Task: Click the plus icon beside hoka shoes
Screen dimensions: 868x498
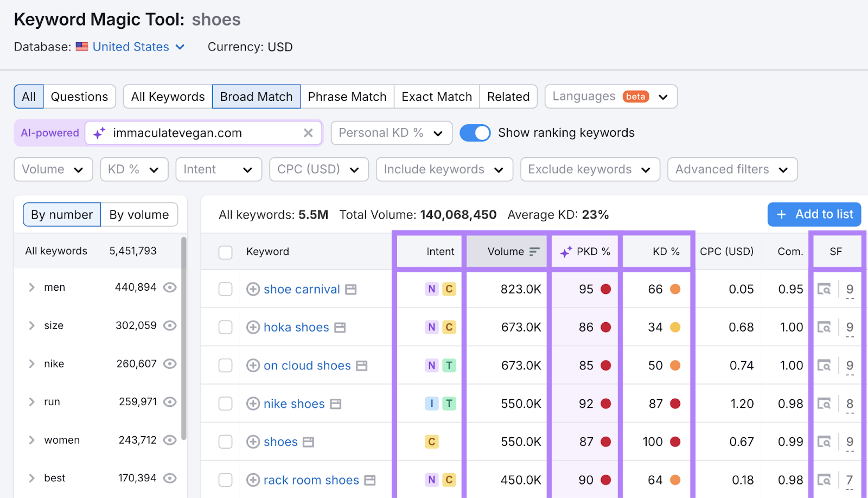Action: (253, 327)
